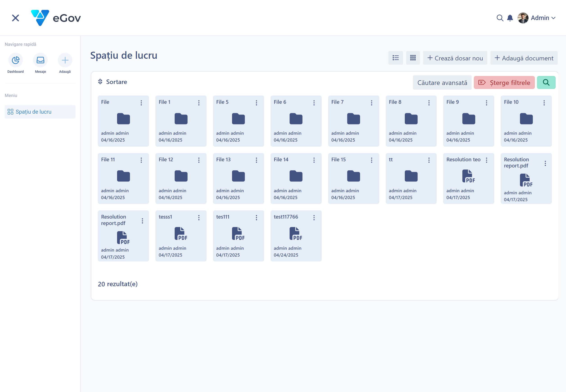566x392 pixels.
Task: Click the notification bell icon
Action: point(510,18)
